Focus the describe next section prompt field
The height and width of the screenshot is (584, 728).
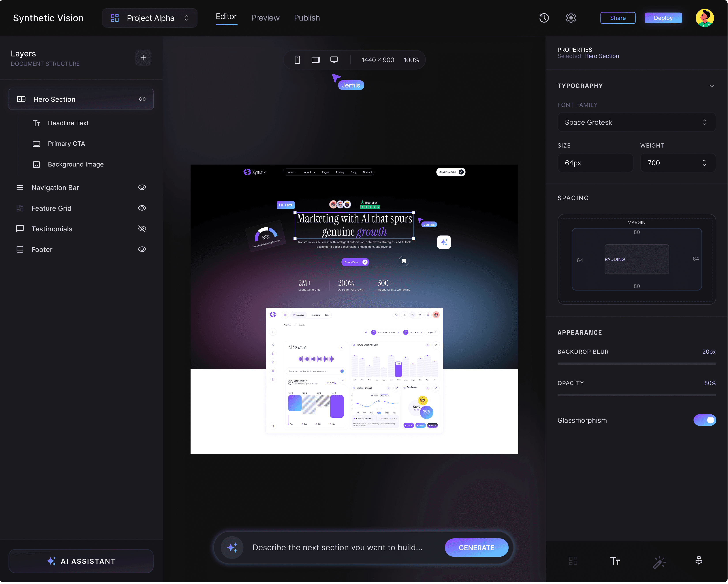[338, 548]
